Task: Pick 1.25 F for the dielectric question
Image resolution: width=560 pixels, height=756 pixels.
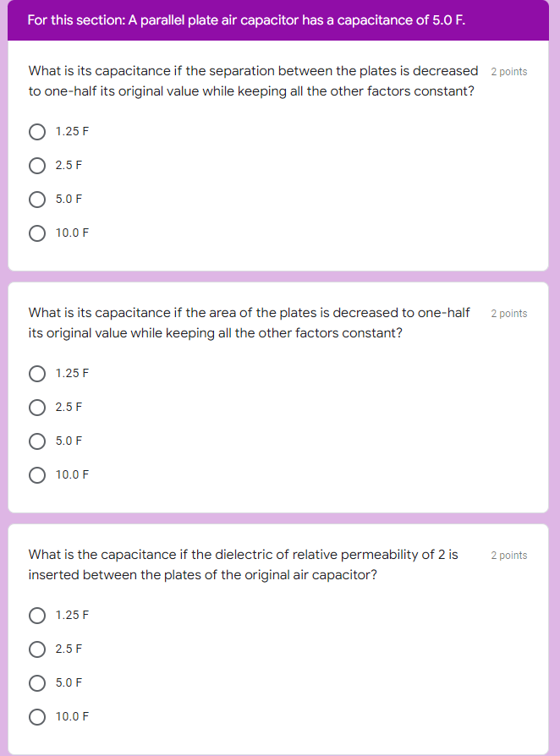Action: (37, 616)
